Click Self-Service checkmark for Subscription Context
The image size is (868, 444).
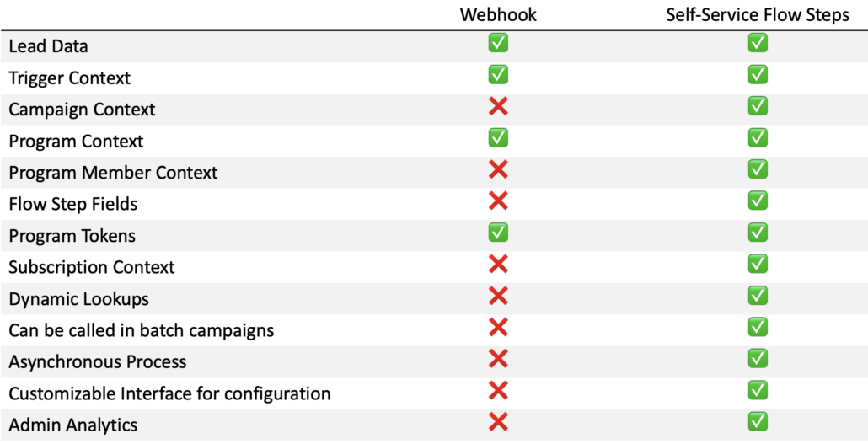[x=758, y=264]
